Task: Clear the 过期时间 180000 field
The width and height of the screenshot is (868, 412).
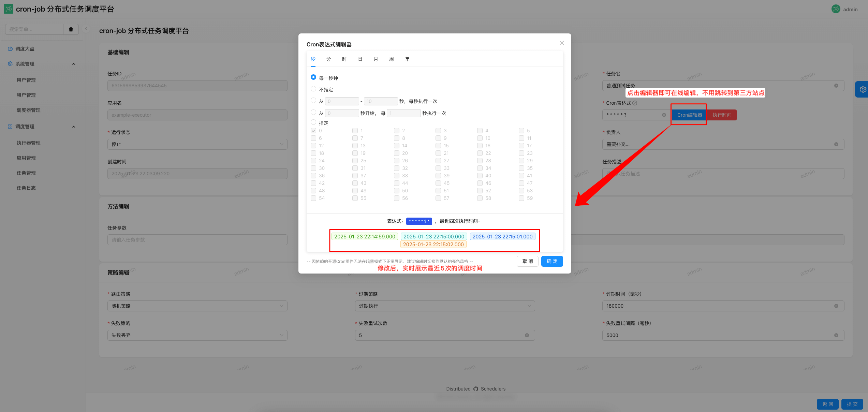Action: 836,306
